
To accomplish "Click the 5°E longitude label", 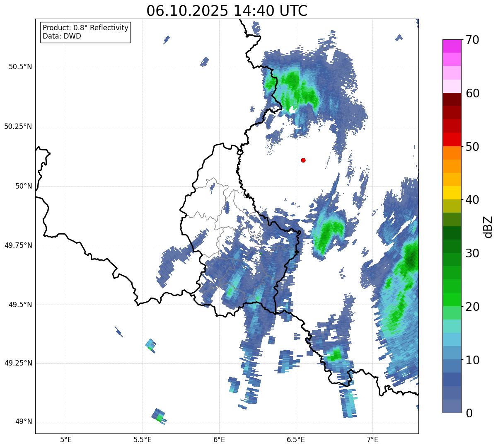I will (66, 439).
